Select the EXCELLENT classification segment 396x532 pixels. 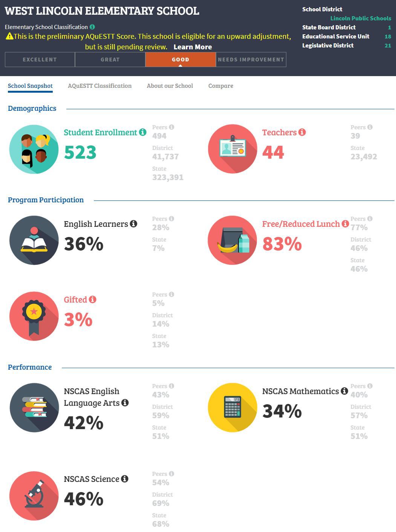[40, 60]
